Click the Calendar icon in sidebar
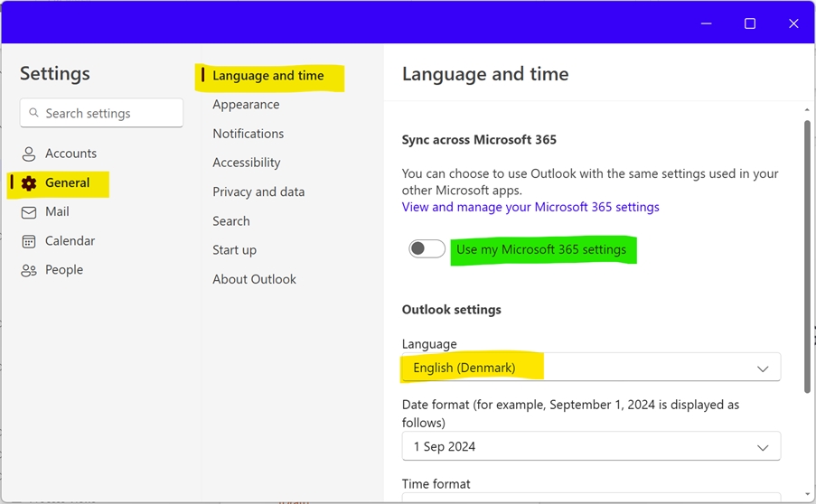The width and height of the screenshot is (816, 504). 29,241
